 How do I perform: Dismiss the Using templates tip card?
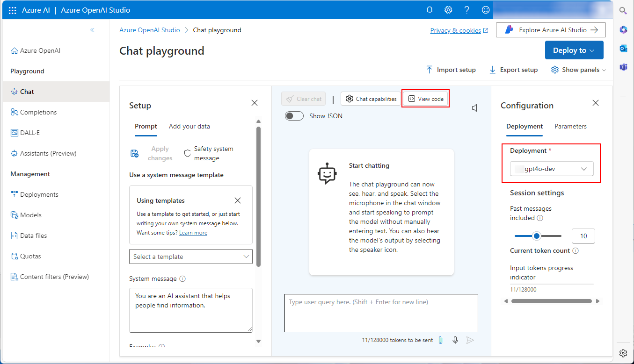pyautogui.click(x=238, y=200)
